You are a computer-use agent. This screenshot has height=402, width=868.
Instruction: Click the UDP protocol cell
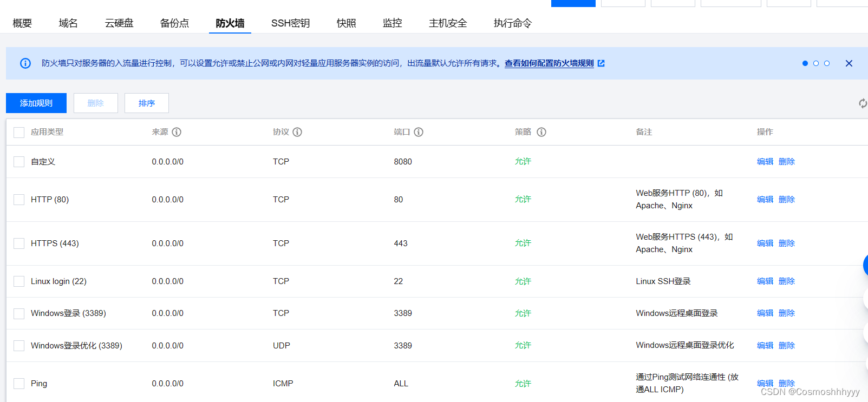click(282, 346)
